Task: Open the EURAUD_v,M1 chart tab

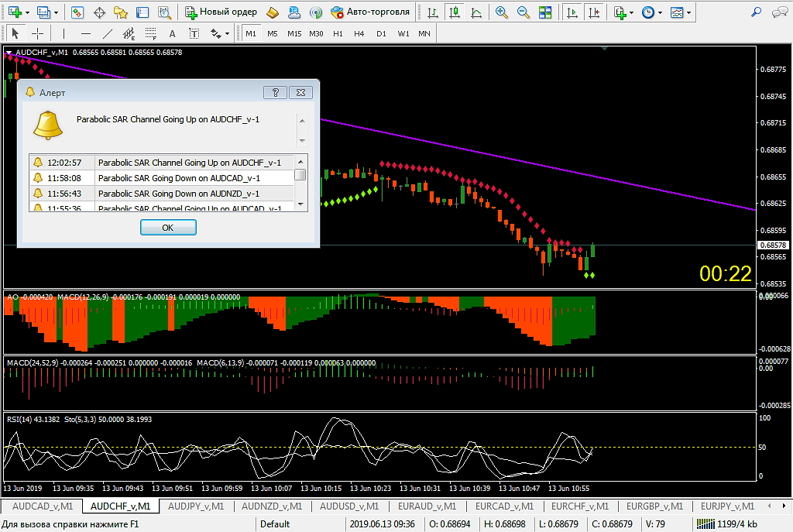Action: coord(427,506)
